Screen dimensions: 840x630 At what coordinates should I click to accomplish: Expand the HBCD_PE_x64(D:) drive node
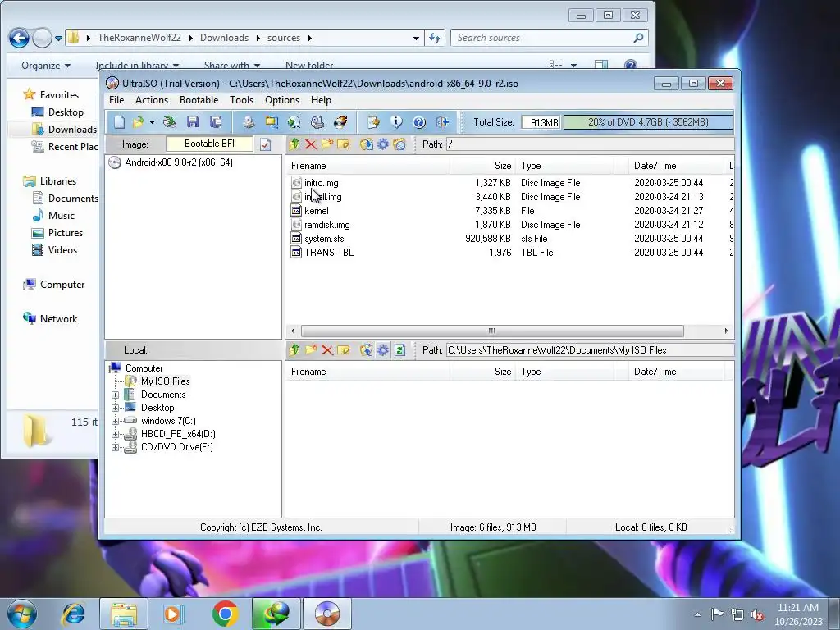click(115, 434)
